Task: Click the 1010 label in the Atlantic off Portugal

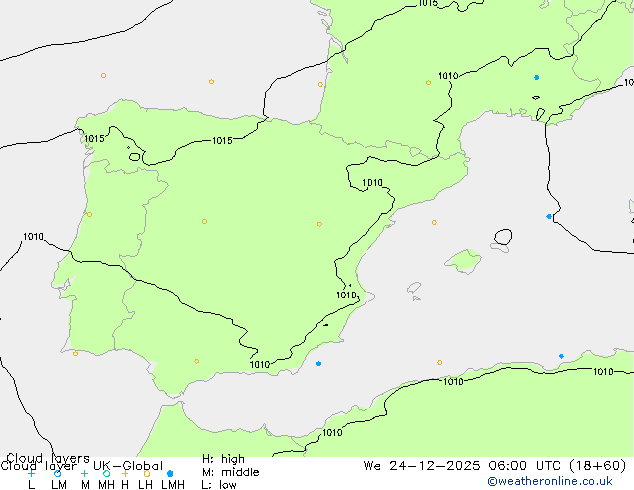Action: [33, 237]
